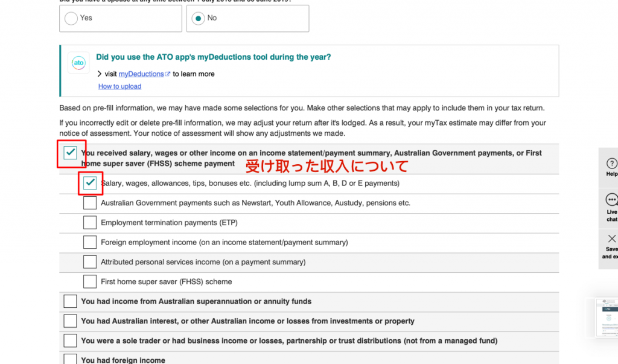Check income from Australian superannuation or annuity funds

(x=70, y=301)
